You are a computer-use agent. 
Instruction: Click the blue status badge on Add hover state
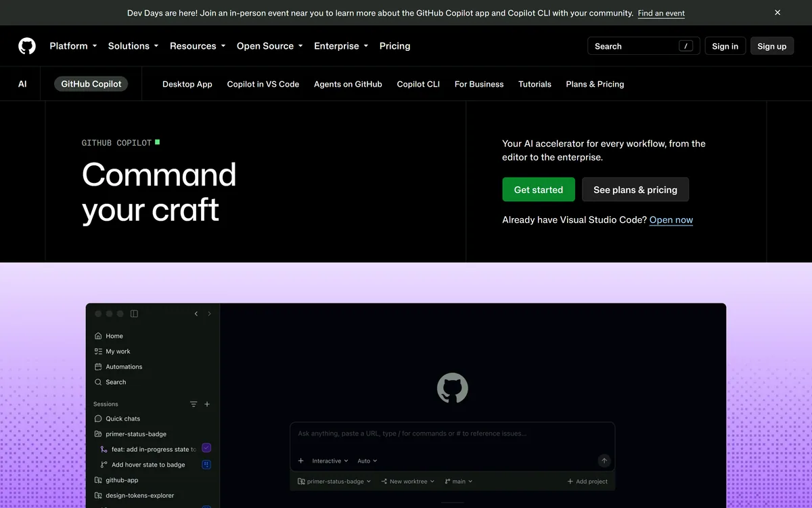tap(207, 465)
